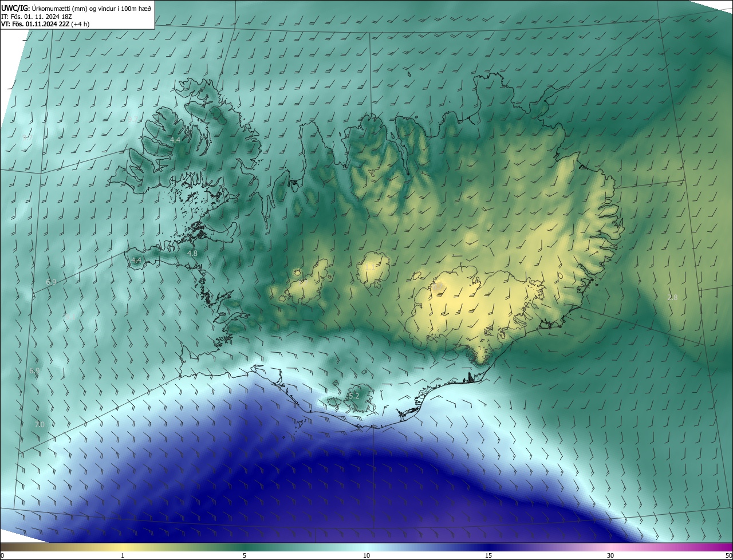733x560 pixels.
Task: Click the '30' tick on the color scale
Action: [610, 555]
